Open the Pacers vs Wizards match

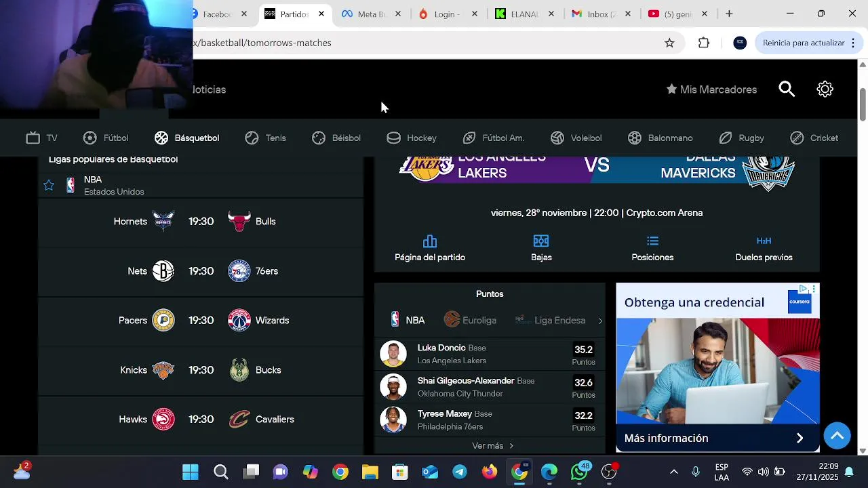click(201, 321)
